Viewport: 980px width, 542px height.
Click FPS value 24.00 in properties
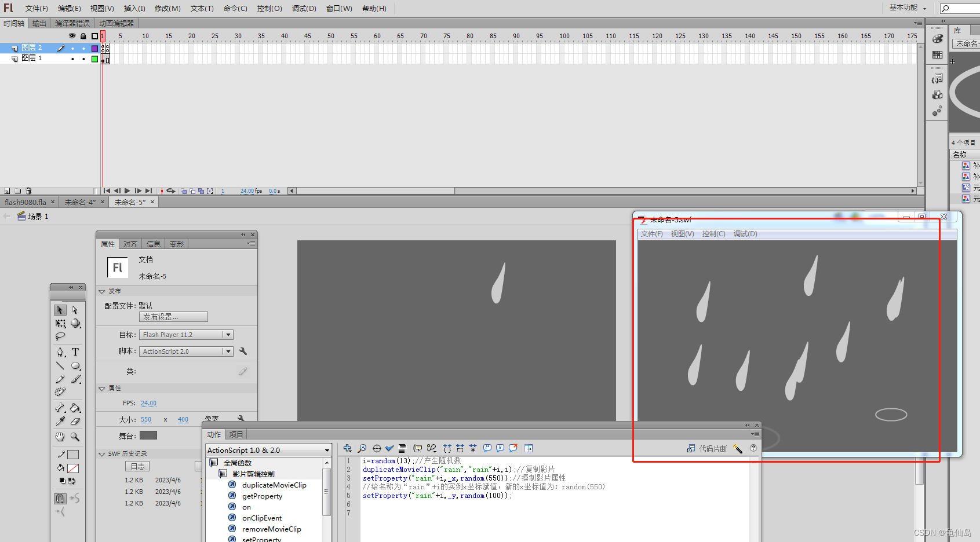coord(148,403)
